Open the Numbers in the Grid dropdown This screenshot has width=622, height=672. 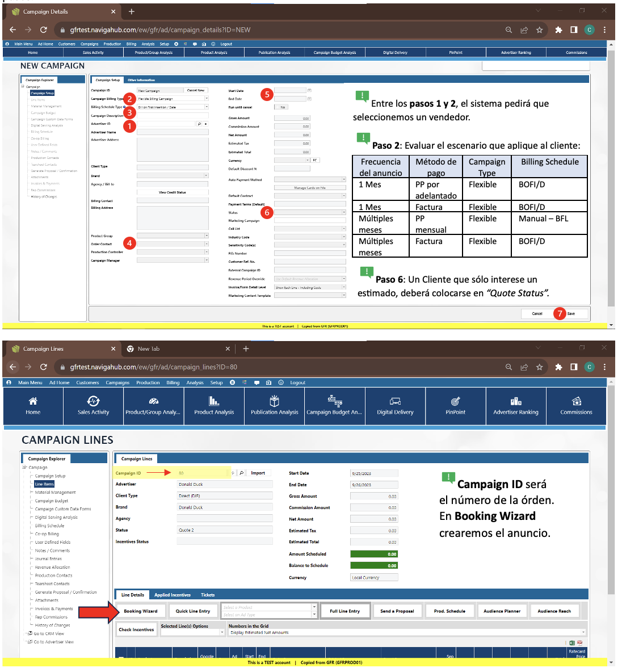(x=583, y=632)
